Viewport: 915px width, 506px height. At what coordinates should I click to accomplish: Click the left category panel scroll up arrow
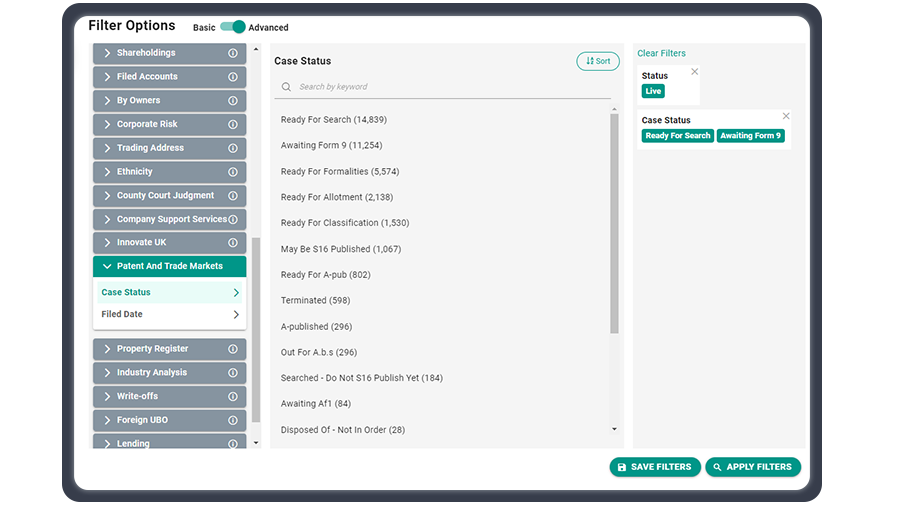[256, 49]
